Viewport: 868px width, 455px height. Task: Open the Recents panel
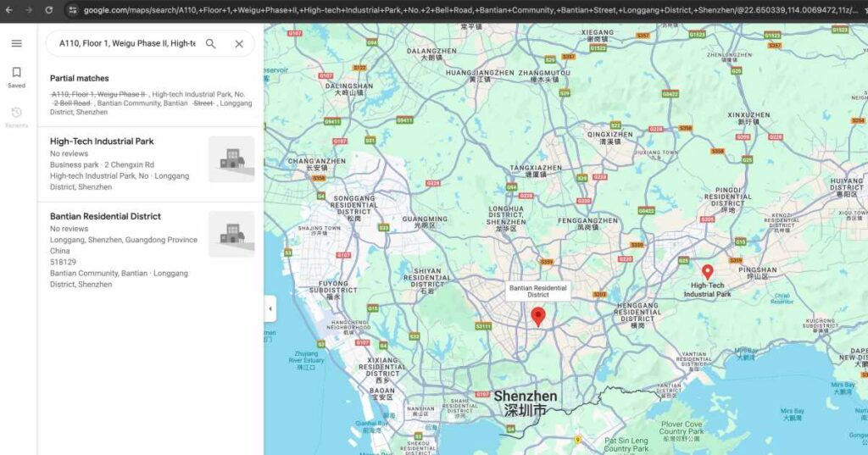(17, 117)
